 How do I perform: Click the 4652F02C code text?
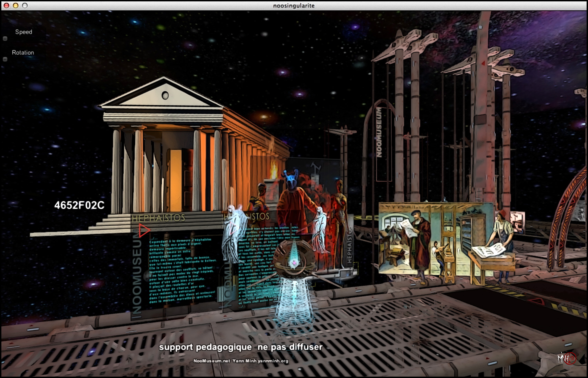point(79,205)
